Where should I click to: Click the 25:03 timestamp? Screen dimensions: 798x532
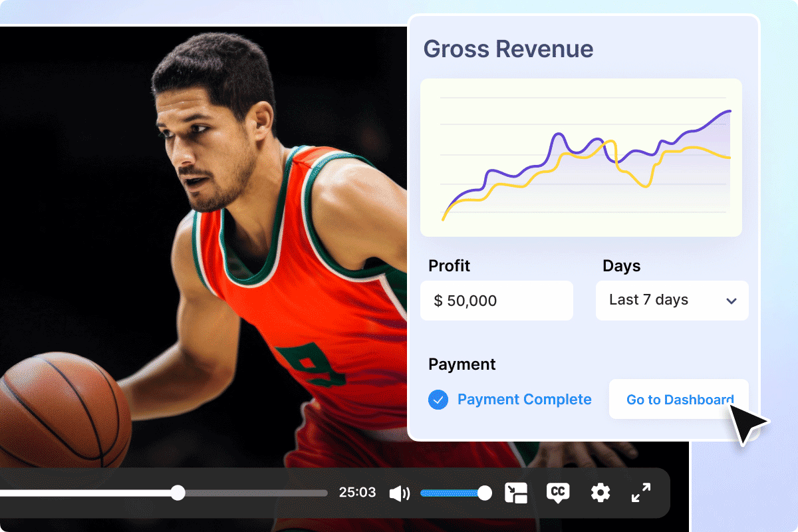[357, 493]
